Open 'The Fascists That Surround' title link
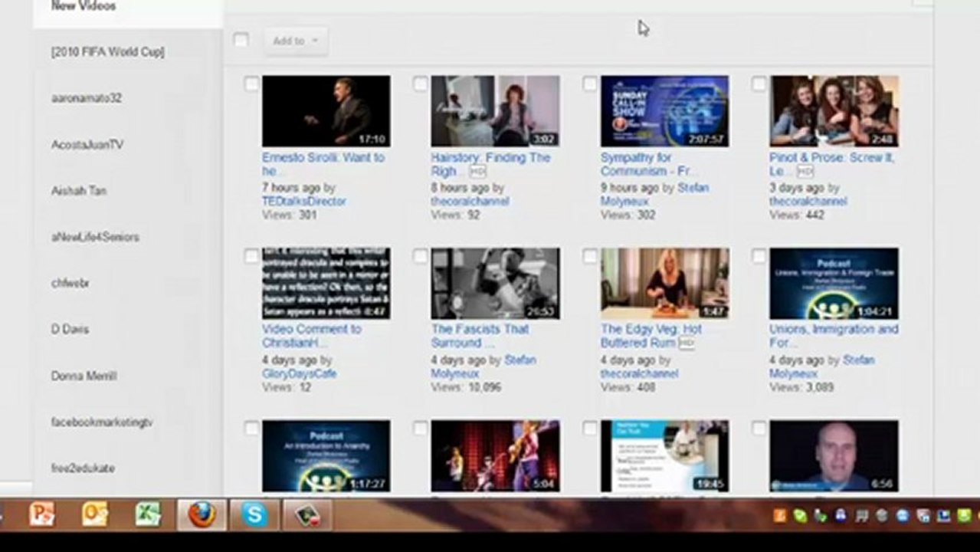This screenshot has height=552, width=980. tap(480, 336)
